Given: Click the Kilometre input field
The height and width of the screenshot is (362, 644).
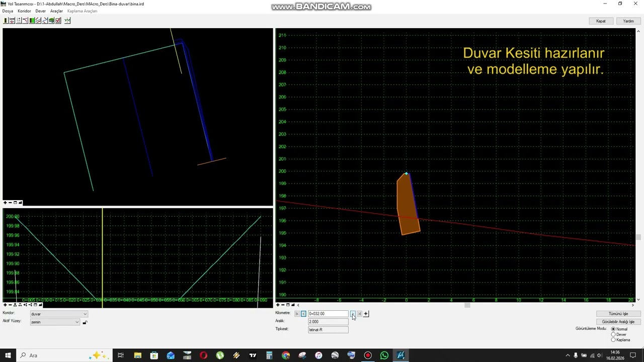Looking at the screenshot, I should (x=328, y=314).
